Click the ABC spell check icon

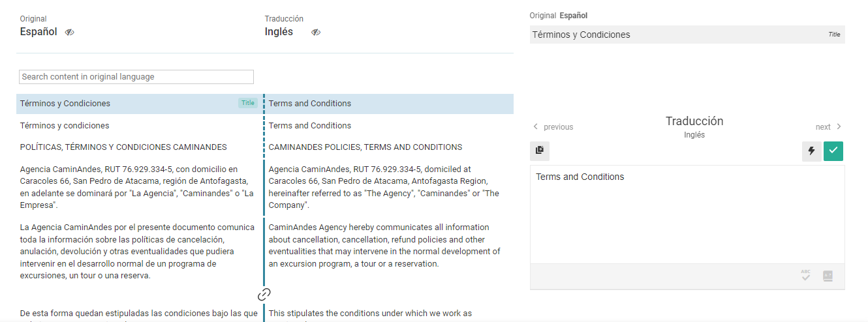pos(806,276)
